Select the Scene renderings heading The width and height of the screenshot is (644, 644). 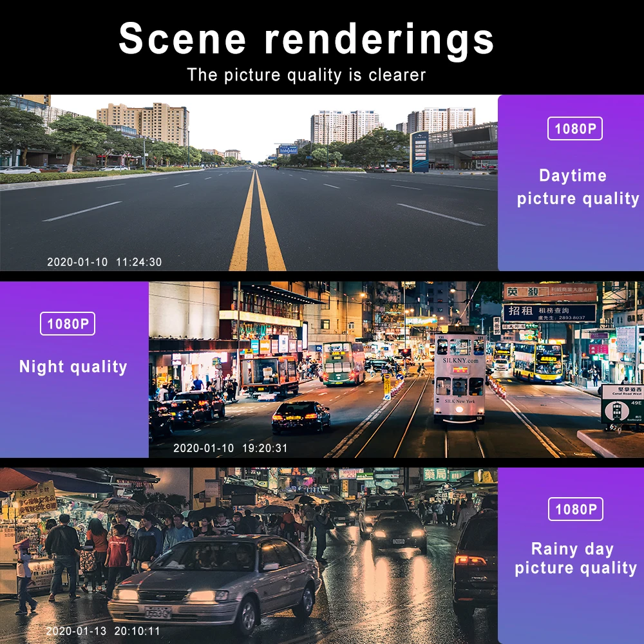coord(307,39)
